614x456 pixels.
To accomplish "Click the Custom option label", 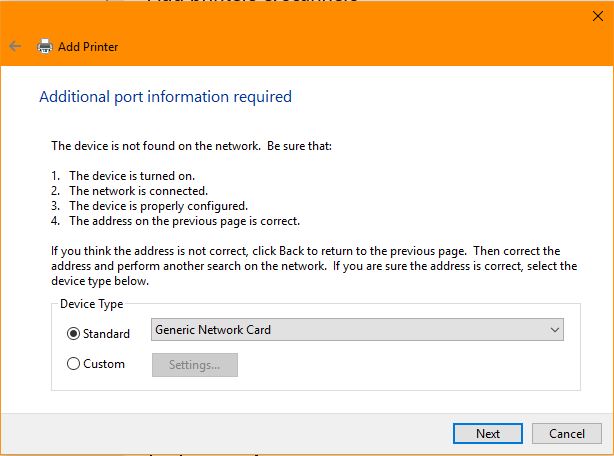I will 104,364.
